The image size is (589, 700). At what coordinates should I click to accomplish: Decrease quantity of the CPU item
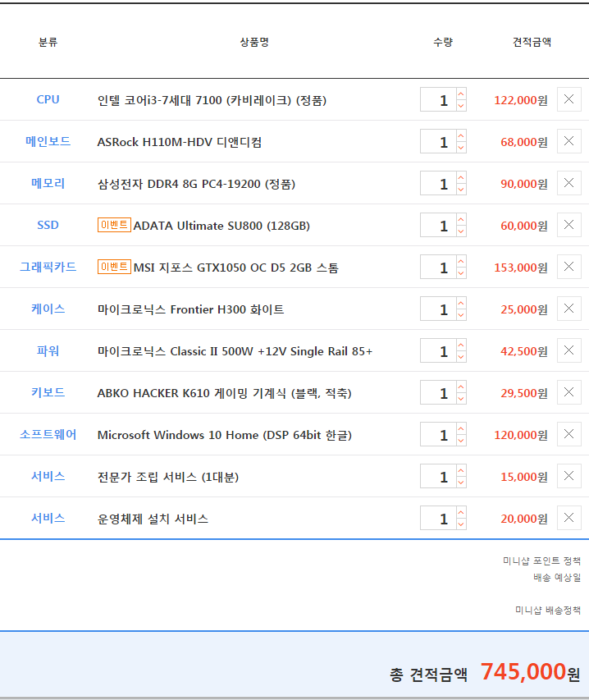pyautogui.click(x=461, y=105)
